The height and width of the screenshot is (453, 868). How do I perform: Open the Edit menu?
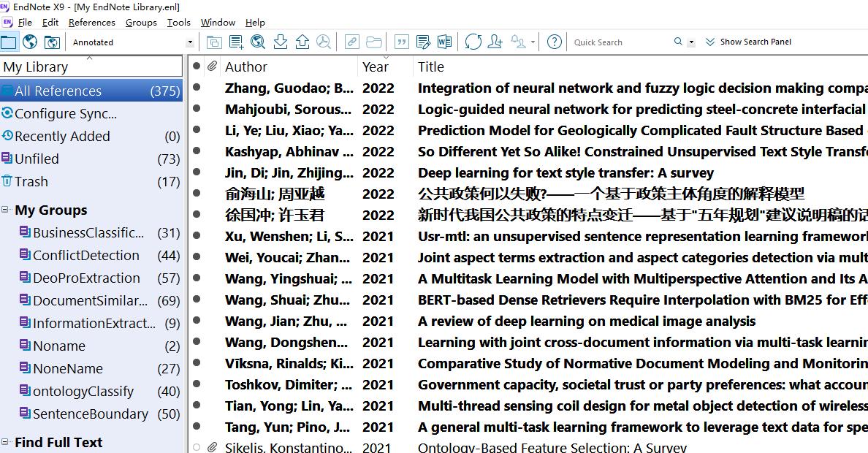[x=50, y=22]
